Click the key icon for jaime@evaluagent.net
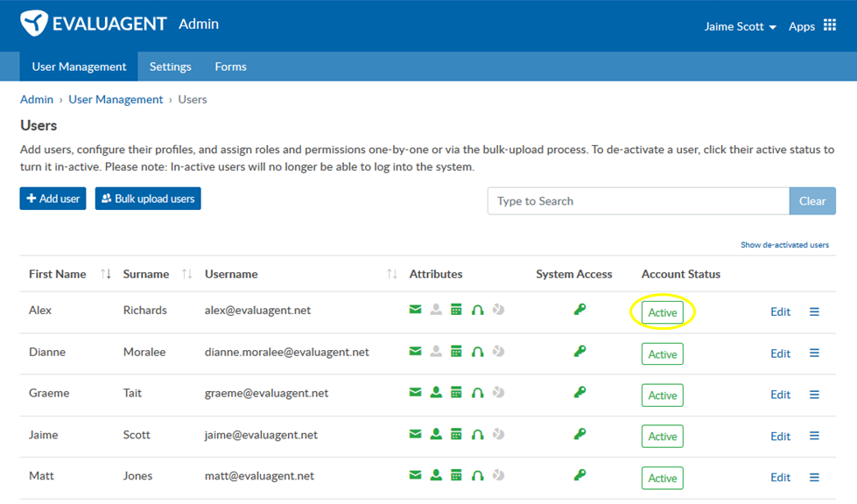 pos(580,434)
